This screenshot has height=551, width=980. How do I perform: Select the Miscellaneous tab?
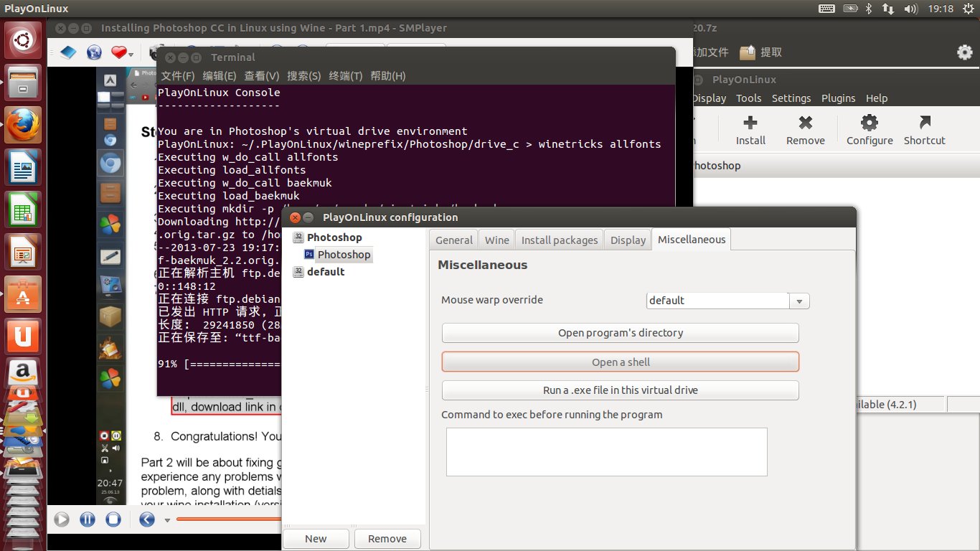click(x=692, y=240)
